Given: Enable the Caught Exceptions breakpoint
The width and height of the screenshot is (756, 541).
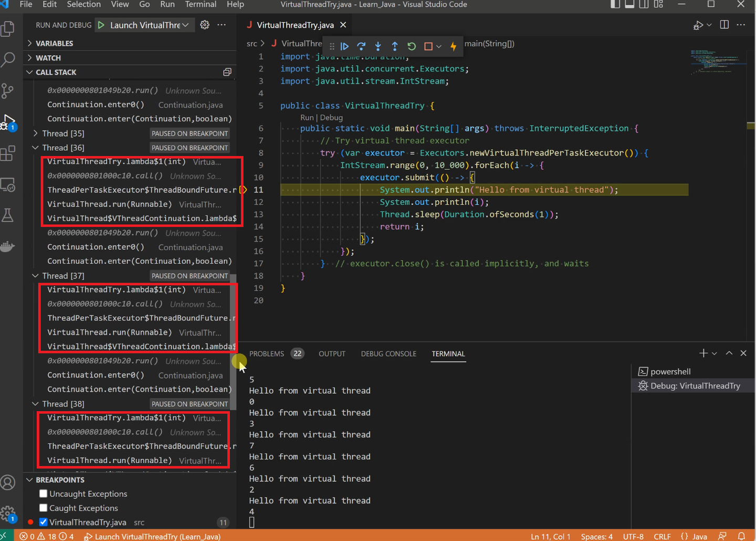Looking at the screenshot, I should pyautogui.click(x=44, y=508).
